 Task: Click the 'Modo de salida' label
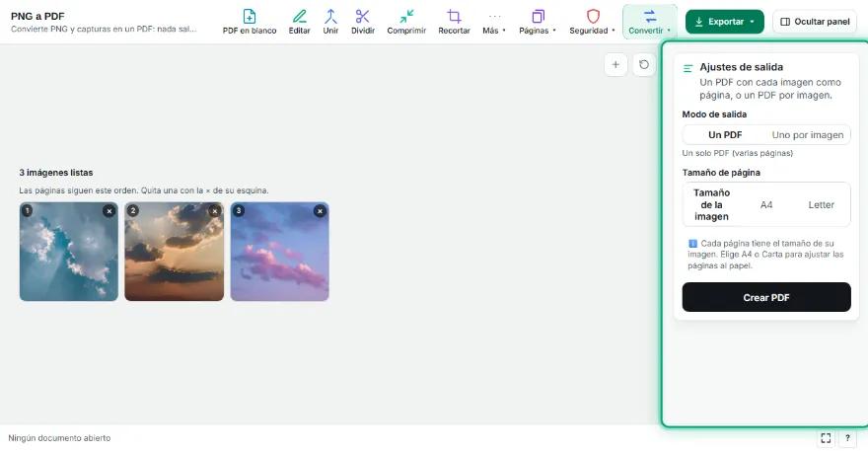pos(714,114)
